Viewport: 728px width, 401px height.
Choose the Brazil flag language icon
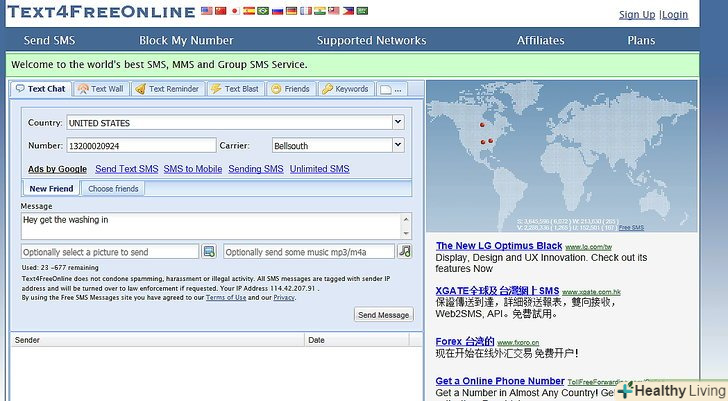[x=263, y=11]
